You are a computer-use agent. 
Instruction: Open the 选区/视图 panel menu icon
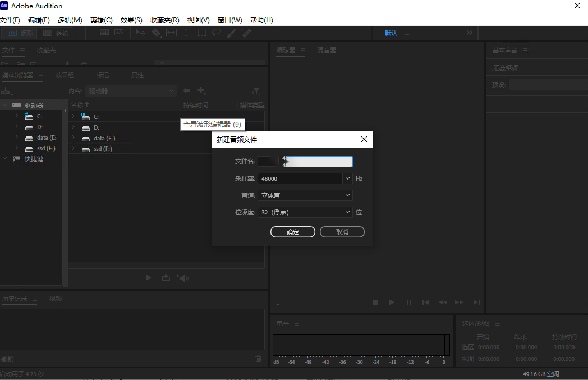tap(498, 323)
